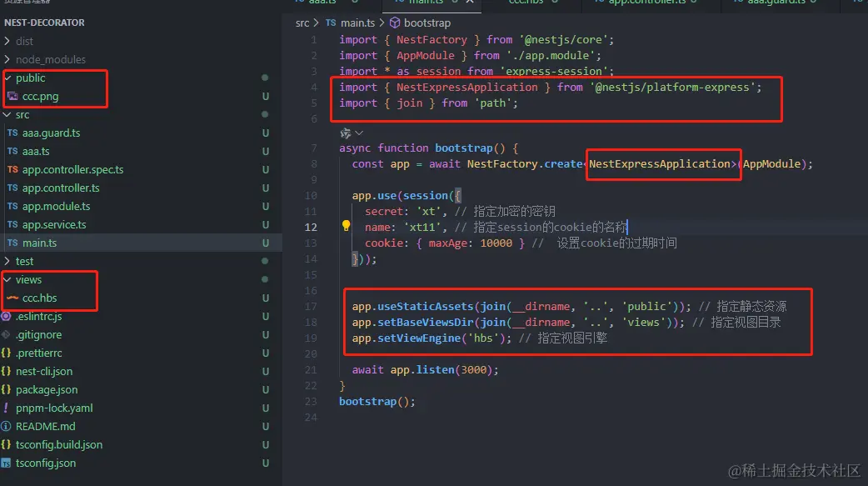Click setBaseViewsDir on line 18
The height and width of the screenshot is (486, 868).
(x=426, y=323)
